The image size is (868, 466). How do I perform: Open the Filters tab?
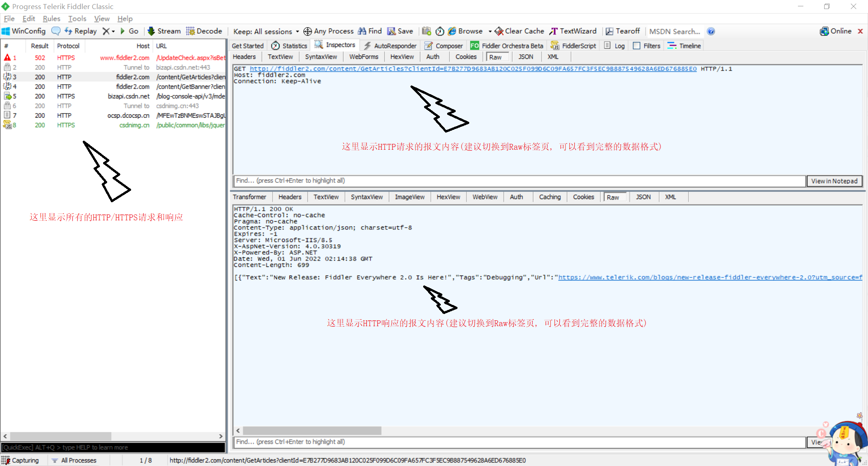pos(647,46)
